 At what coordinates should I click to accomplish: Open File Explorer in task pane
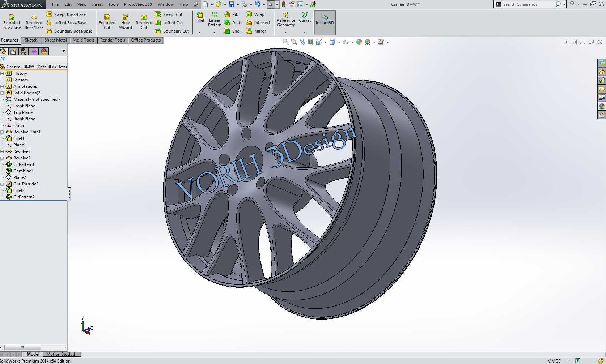pos(602,89)
